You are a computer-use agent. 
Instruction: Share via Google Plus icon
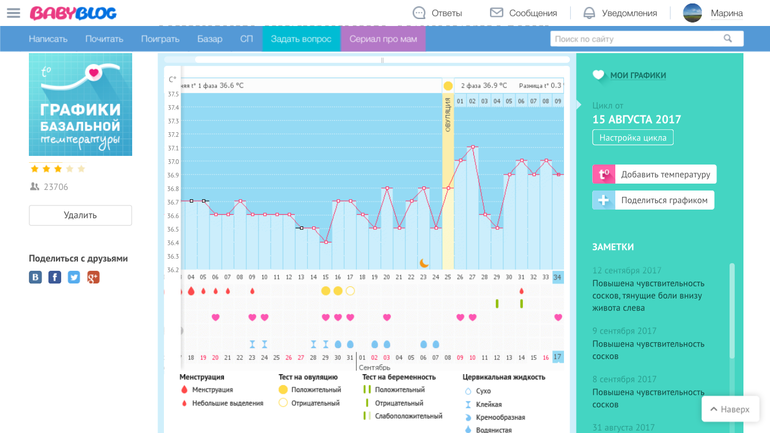click(x=93, y=277)
